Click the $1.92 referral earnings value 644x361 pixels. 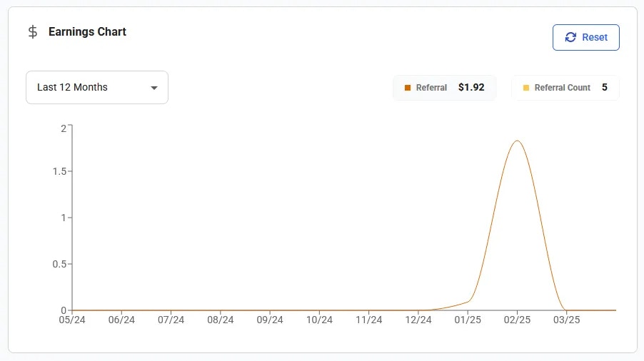pos(471,87)
